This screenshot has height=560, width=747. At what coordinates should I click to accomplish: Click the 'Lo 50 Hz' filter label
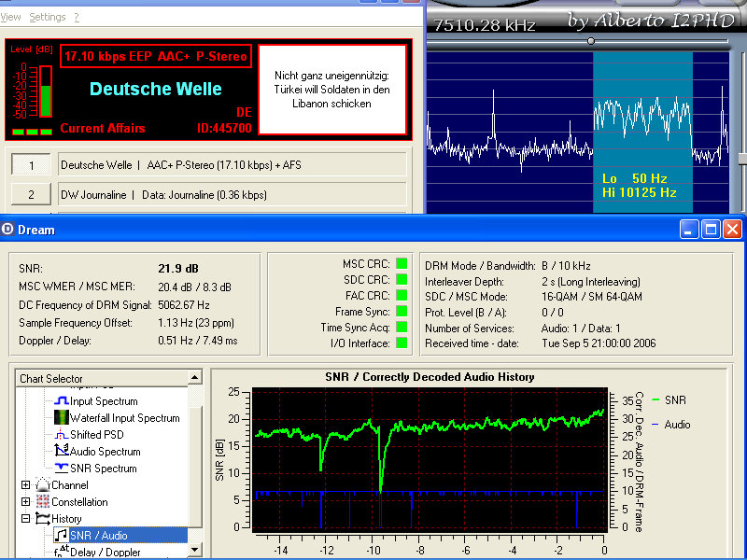point(635,178)
